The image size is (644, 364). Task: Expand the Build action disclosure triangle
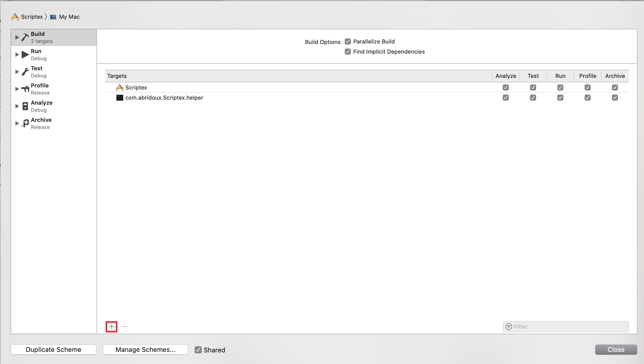(x=17, y=37)
